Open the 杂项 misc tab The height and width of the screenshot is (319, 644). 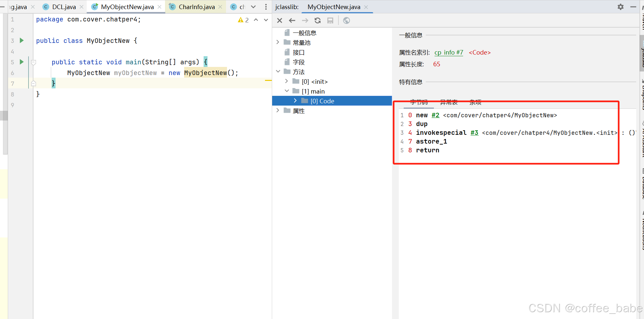[475, 102]
